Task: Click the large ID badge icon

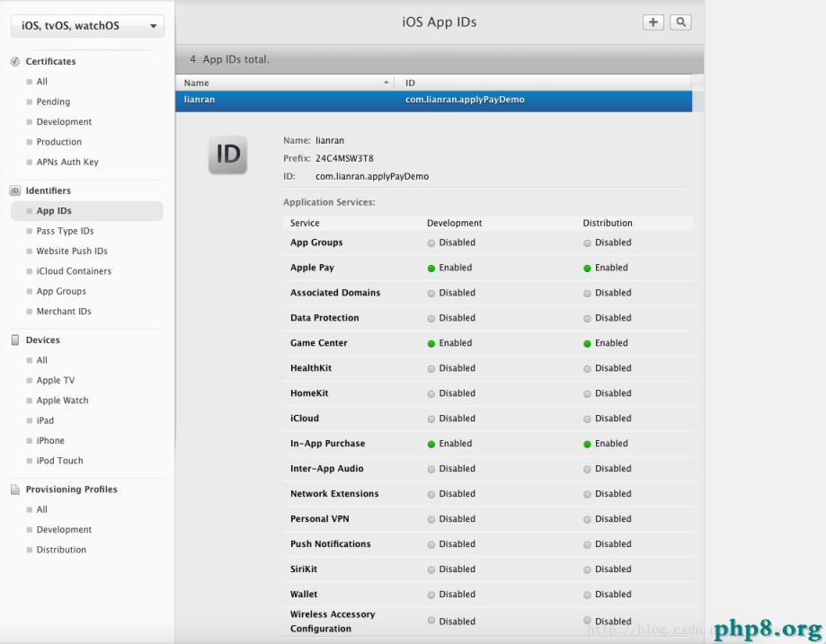Action: [x=227, y=154]
